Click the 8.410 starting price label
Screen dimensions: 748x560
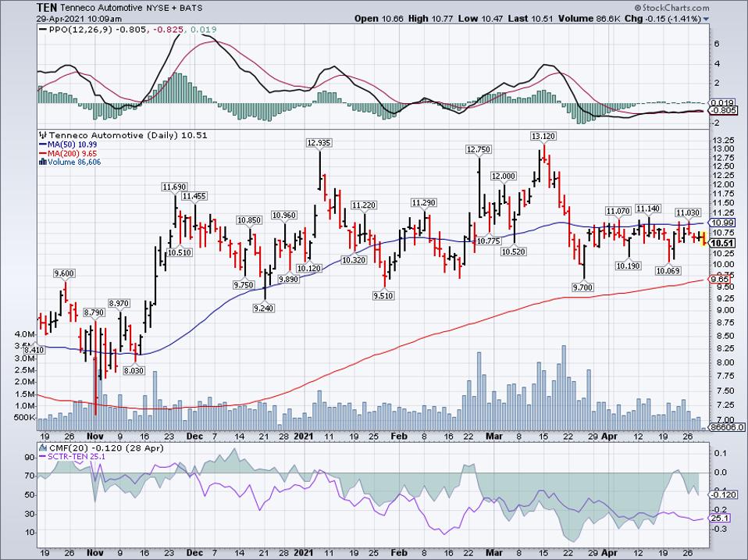[34, 350]
